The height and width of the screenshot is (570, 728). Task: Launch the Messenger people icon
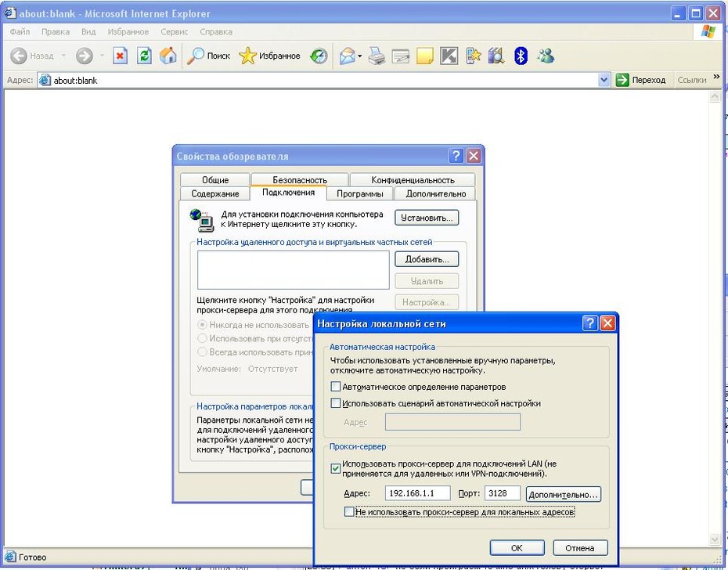click(x=546, y=56)
